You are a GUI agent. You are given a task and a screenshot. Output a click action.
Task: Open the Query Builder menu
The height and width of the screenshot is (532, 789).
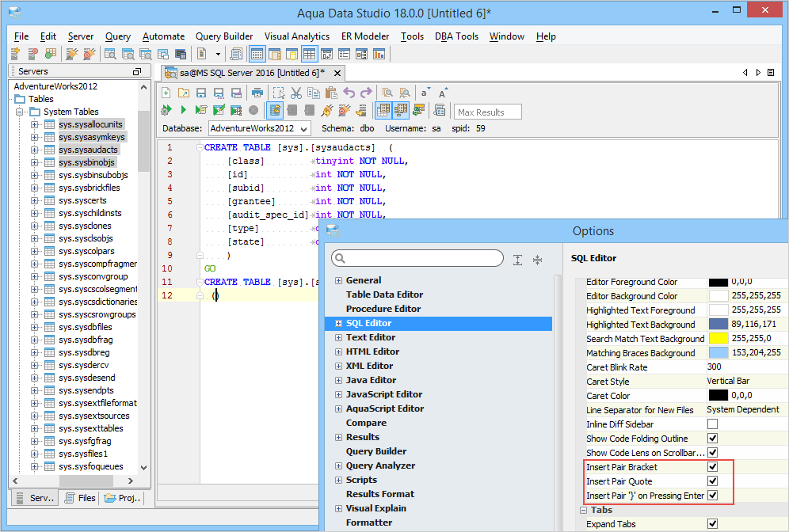click(x=224, y=36)
